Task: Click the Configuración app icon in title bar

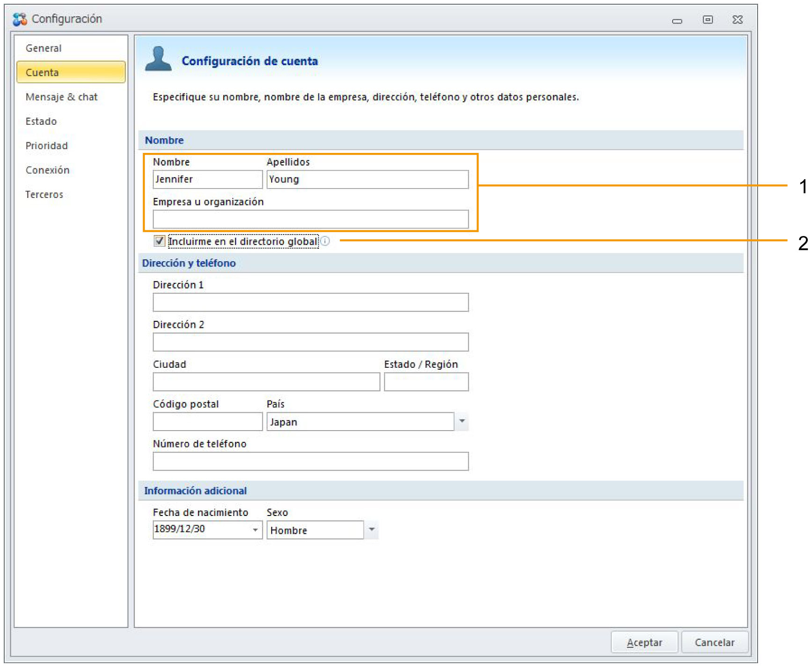Action: (20, 19)
